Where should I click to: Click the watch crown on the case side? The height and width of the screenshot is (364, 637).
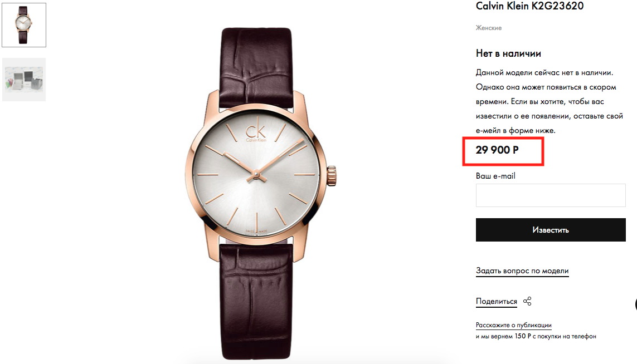332,174
